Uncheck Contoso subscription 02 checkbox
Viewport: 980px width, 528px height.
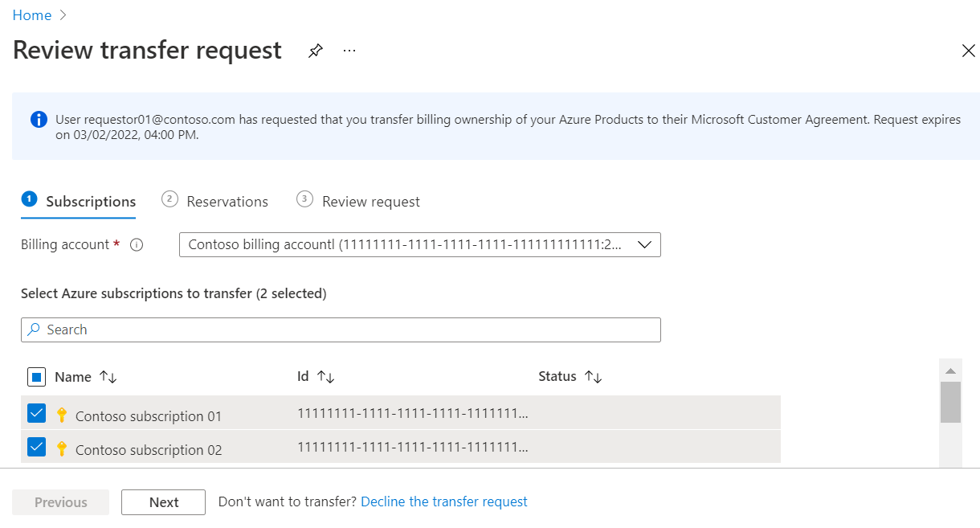point(37,447)
